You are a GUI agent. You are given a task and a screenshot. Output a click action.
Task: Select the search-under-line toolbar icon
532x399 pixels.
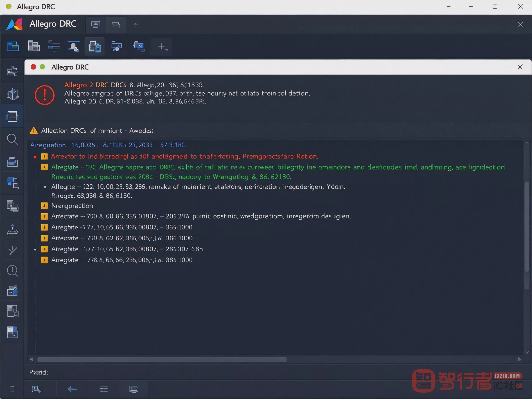(74, 46)
